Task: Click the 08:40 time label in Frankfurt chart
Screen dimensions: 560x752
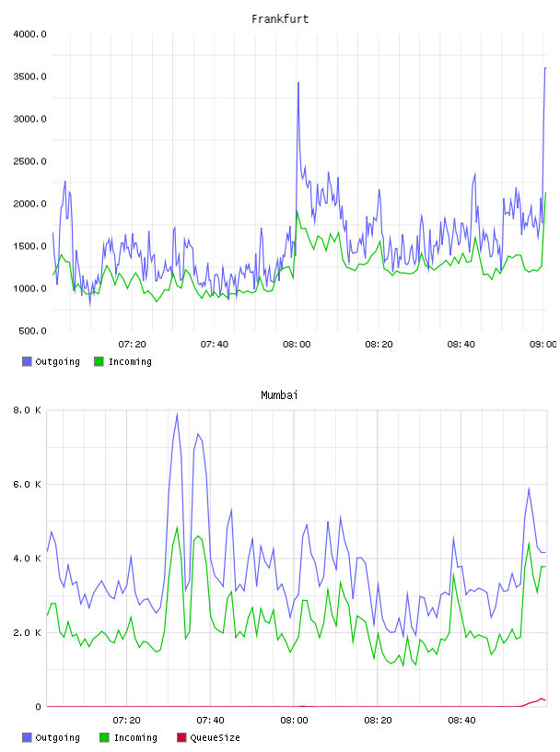Action: tap(461, 345)
